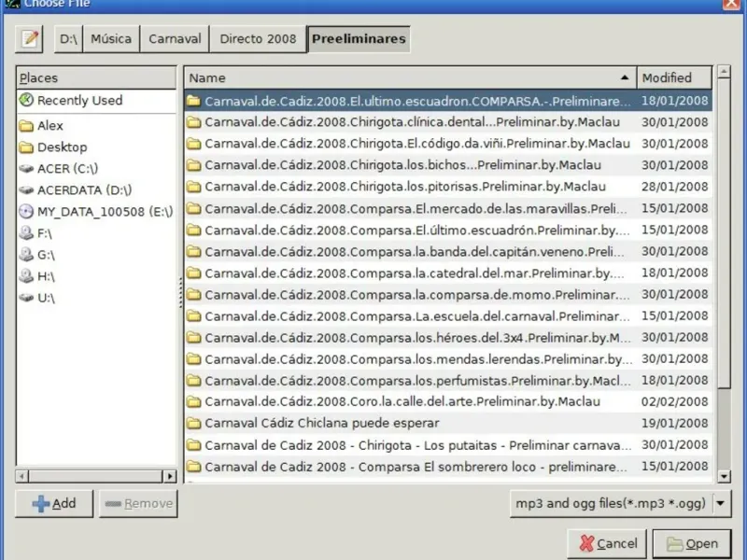This screenshot has height=560, width=747.
Task: Click the 19/01/2008 modified date cell
Action: pos(674,424)
